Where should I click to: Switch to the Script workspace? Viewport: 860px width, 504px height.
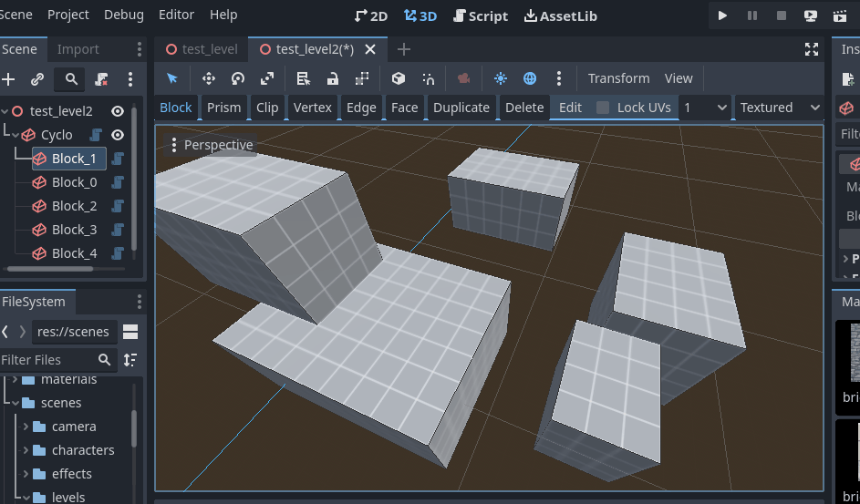point(481,15)
